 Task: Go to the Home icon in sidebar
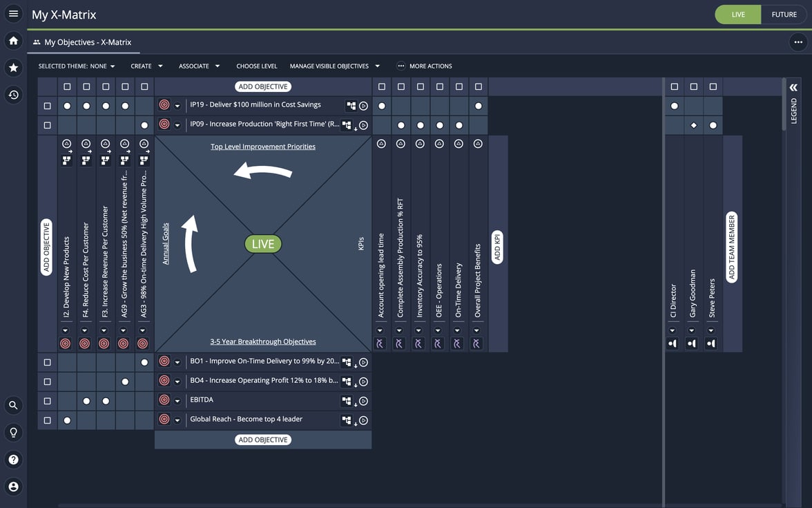pyautogui.click(x=13, y=41)
